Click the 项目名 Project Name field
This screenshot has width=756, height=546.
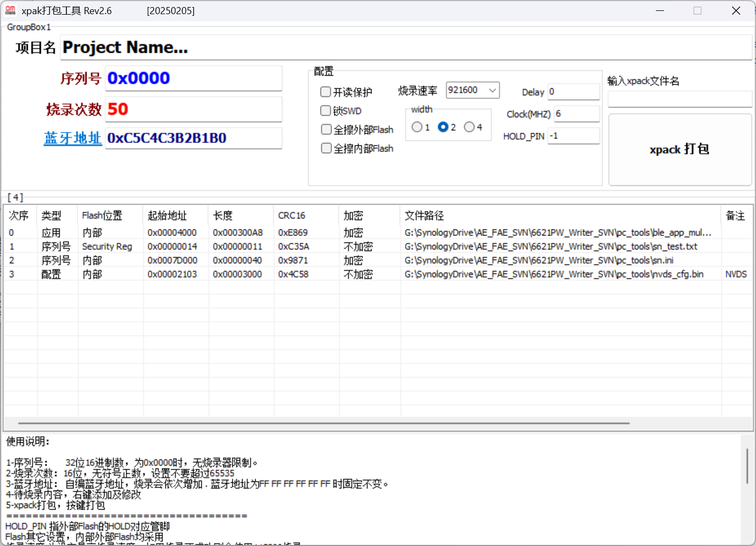coord(405,48)
